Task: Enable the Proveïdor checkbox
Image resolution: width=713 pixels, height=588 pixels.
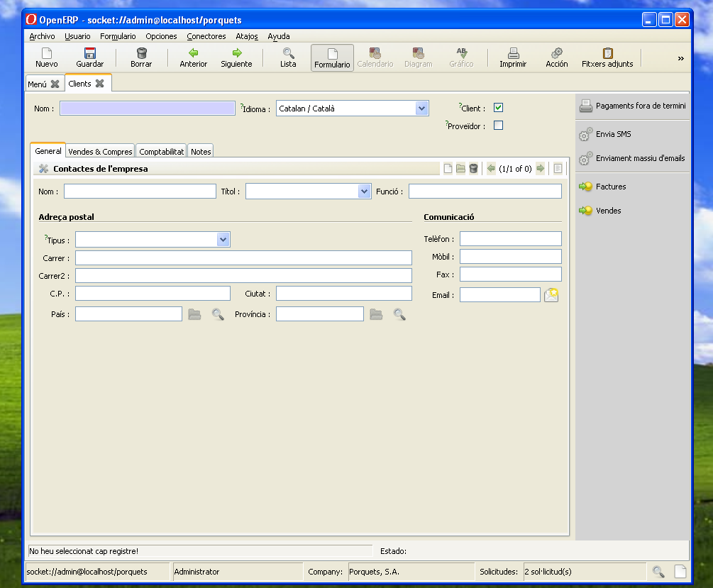Action: click(x=498, y=126)
